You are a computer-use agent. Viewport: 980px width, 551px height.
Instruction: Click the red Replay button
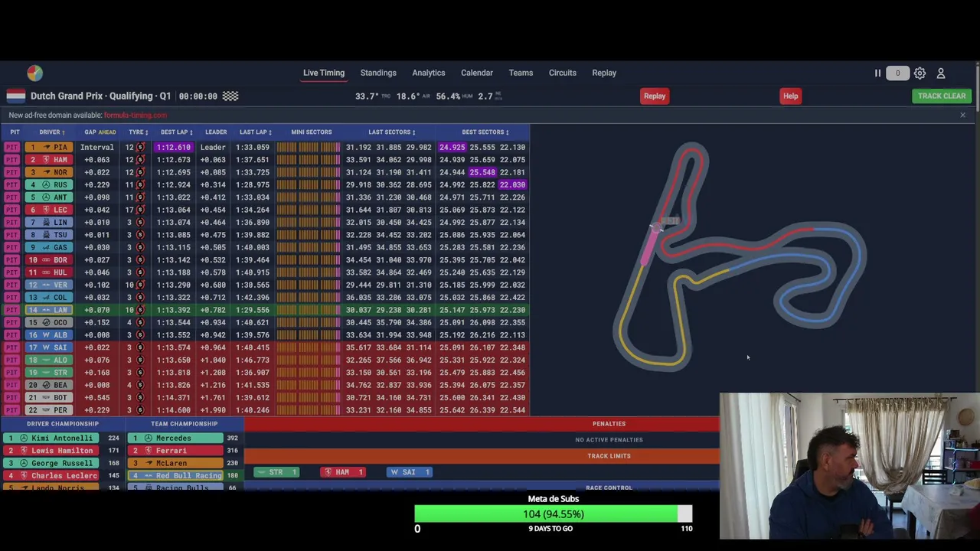tap(655, 96)
